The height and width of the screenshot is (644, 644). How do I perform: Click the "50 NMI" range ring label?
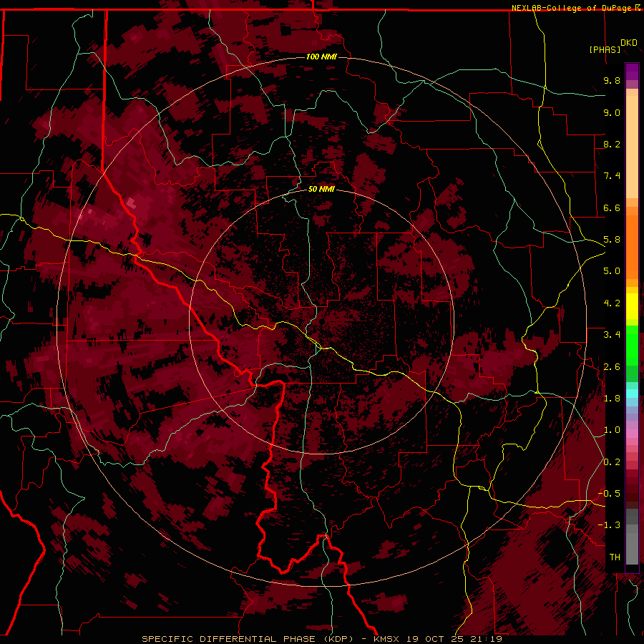click(x=321, y=189)
